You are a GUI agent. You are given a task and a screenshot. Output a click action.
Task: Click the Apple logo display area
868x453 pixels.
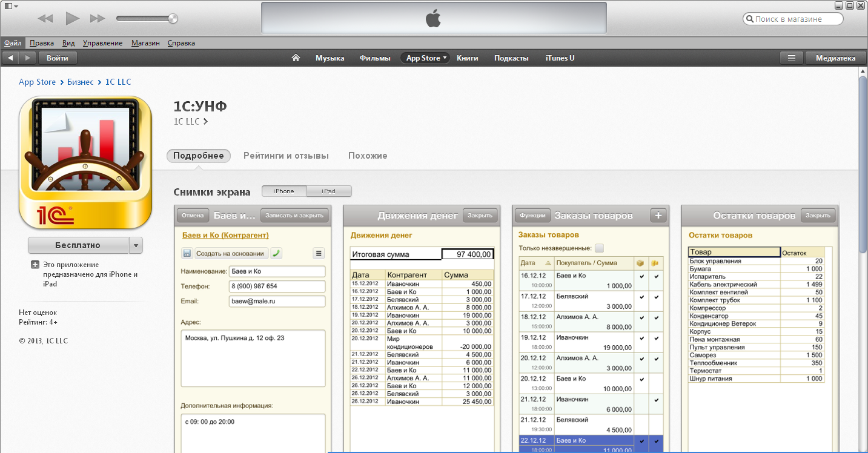[x=434, y=18]
